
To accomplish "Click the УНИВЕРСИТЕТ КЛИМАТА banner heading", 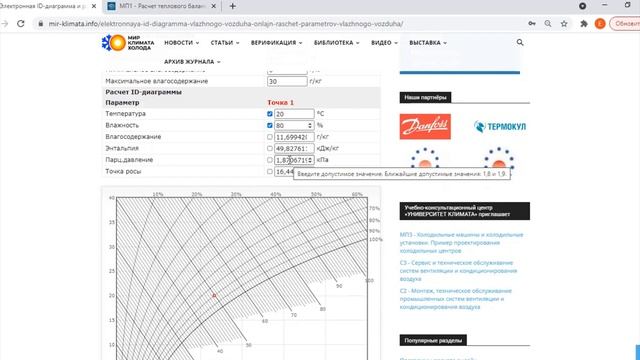I will tap(464, 211).
